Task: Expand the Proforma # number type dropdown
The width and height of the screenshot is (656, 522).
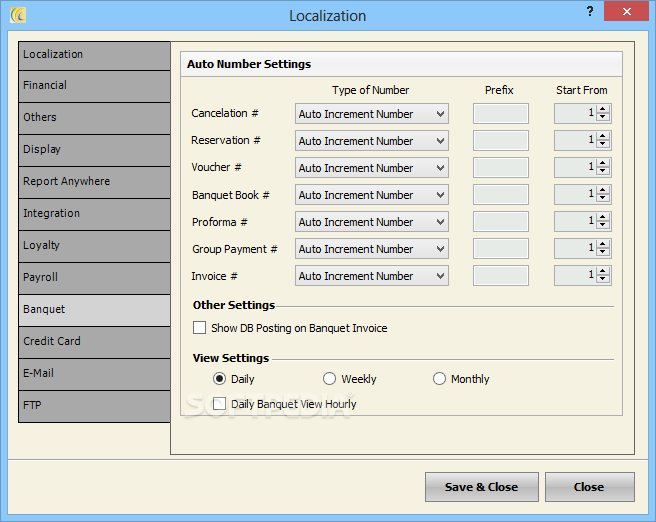Action: 372,222
